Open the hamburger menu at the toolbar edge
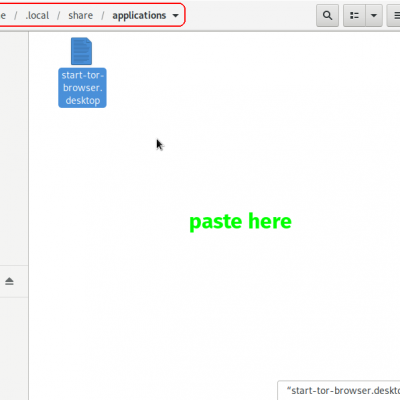 pyautogui.click(x=394, y=15)
